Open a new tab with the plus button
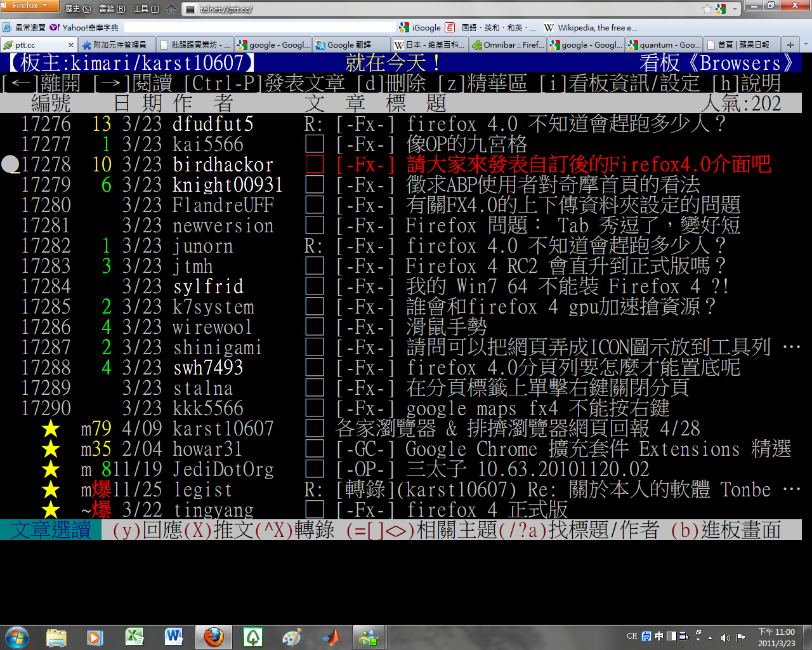Screen dimensions: 812x650 tap(790, 45)
